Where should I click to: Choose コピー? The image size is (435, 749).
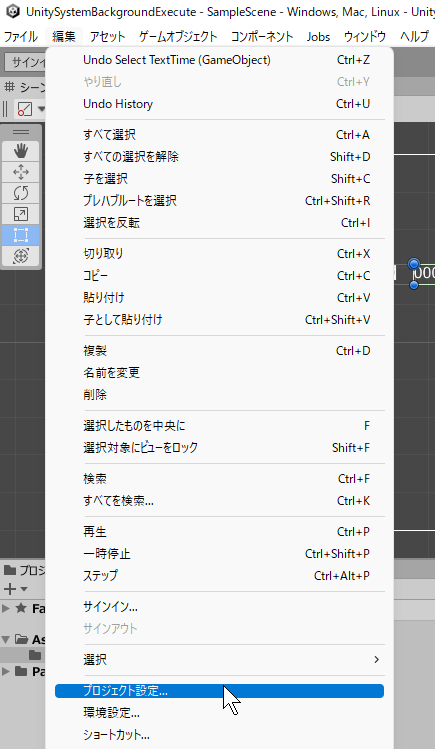220,276
